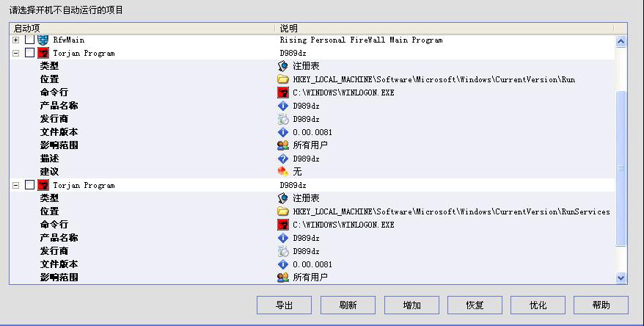Open 帮助 help button

point(601,305)
